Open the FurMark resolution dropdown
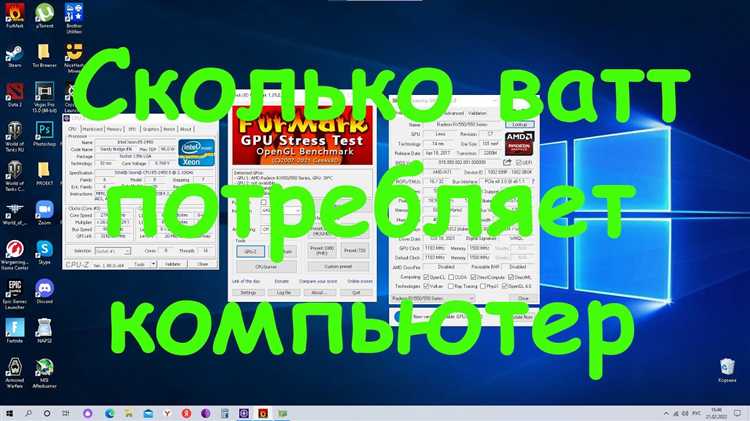 pyautogui.click(x=280, y=210)
